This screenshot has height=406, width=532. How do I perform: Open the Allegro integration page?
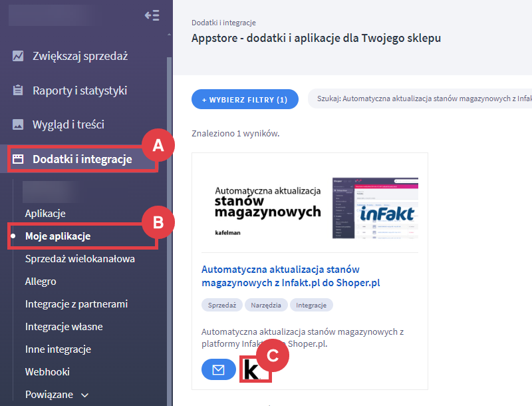41,282
